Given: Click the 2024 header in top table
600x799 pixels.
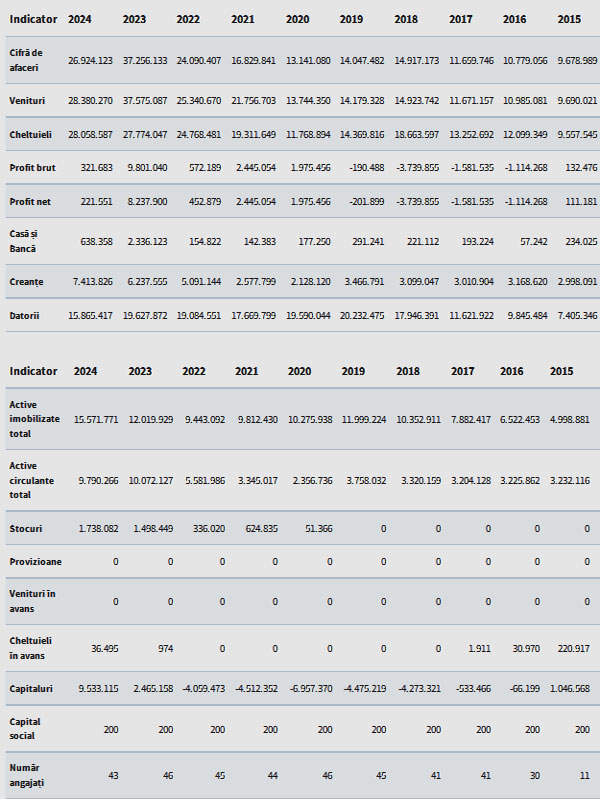Looking at the screenshot, I should point(80,19).
